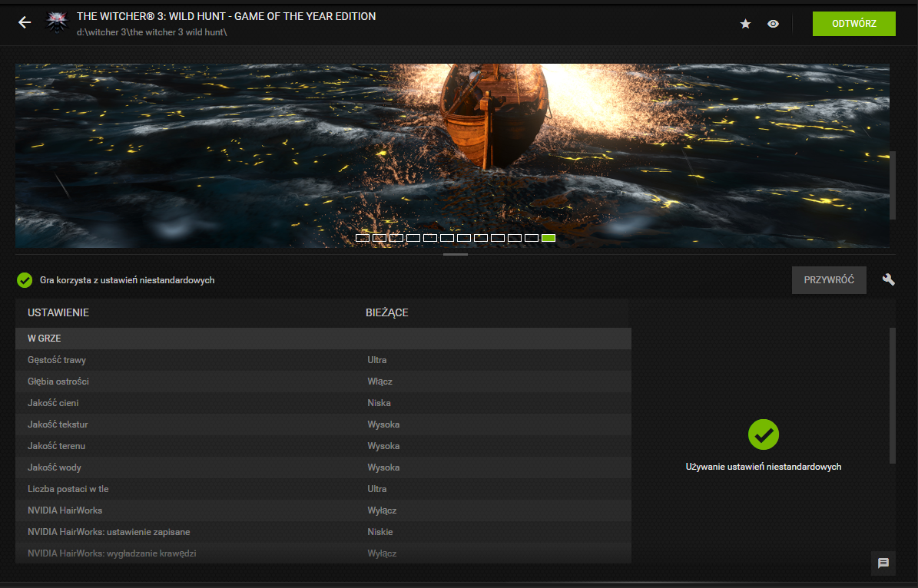The image size is (918, 588).
Task: Click the W GRZE section header
Action: coord(323,339)
